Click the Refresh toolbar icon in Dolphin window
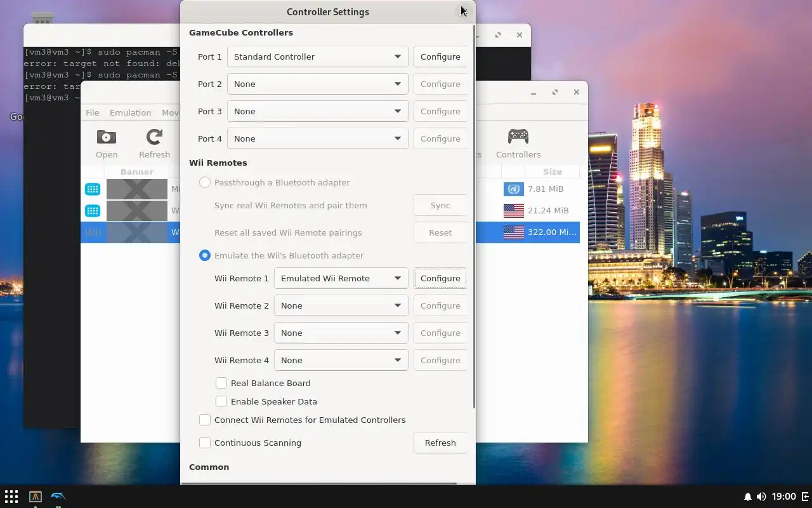 154,144
